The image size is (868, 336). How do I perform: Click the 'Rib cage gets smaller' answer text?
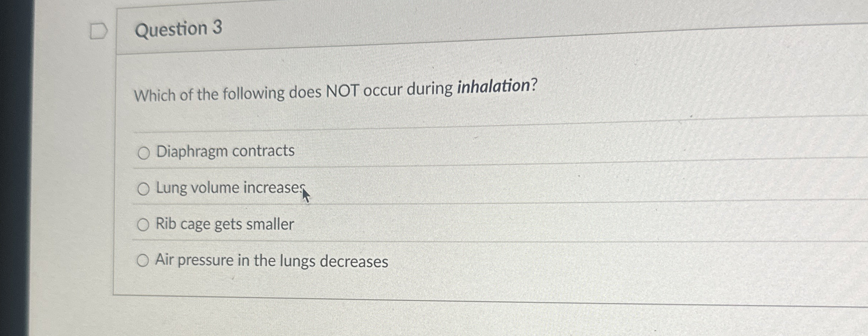coord(224,224)
